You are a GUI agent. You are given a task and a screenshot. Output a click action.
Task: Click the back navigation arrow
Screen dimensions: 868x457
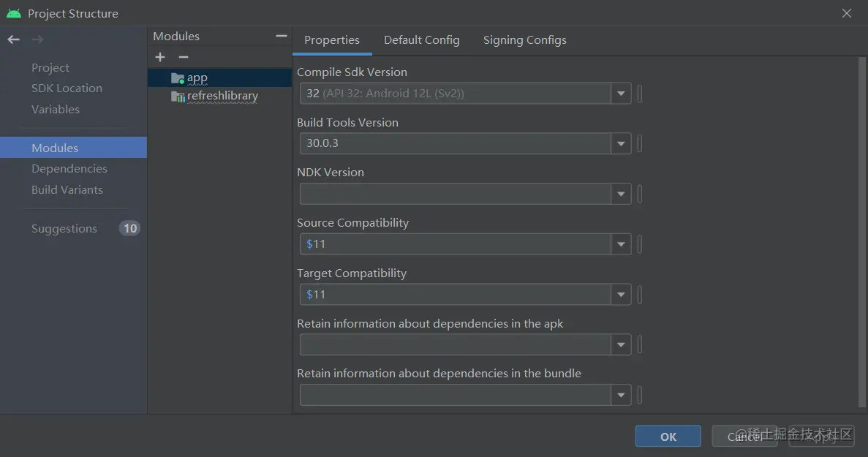(x=13, y=39)
